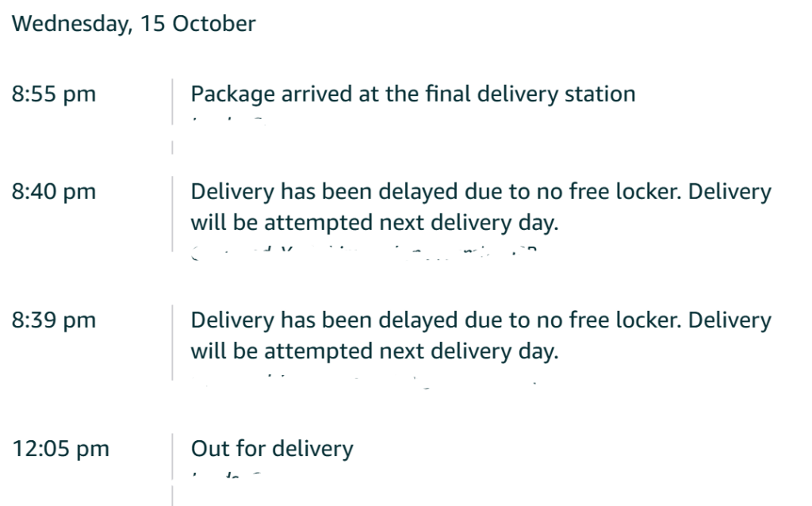Select the 'Out for delivery' status text
Viewport: 812px width, 506px height.
[272, 449]
